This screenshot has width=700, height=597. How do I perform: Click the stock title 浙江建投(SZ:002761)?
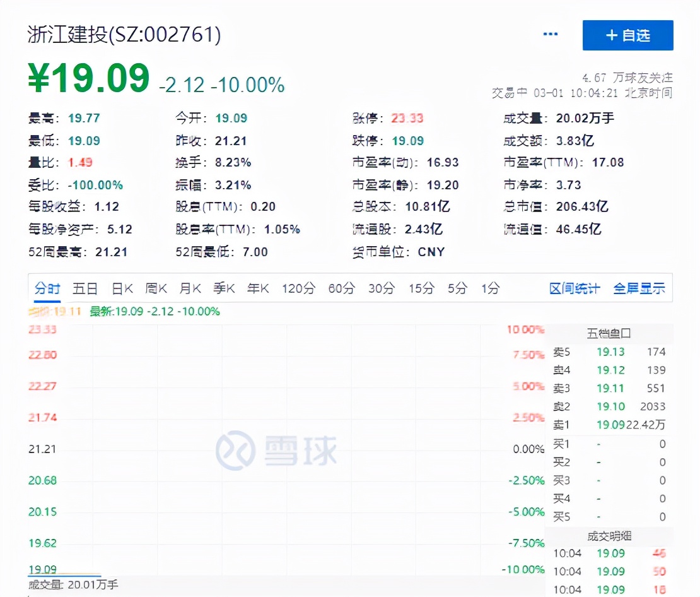coord(124,35)
